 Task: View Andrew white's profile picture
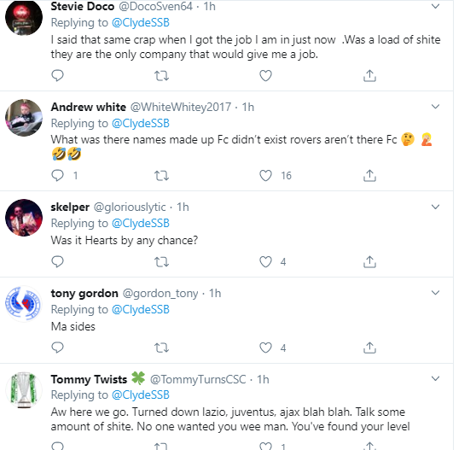[24, 118]
